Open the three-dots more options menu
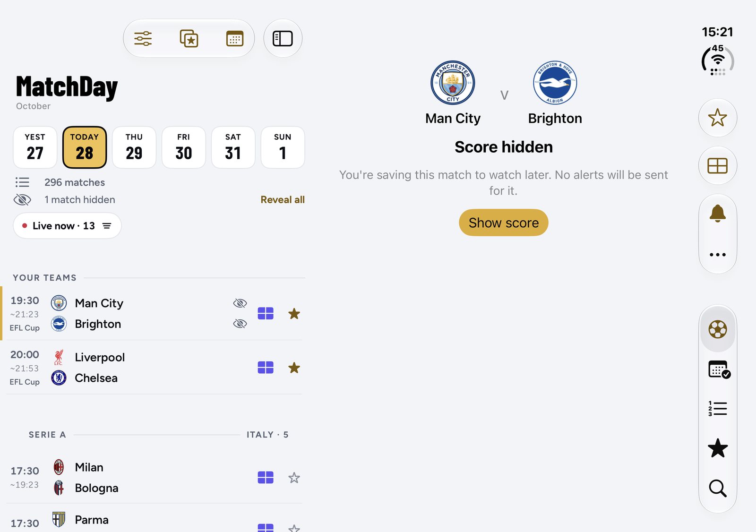 (718, 255)
